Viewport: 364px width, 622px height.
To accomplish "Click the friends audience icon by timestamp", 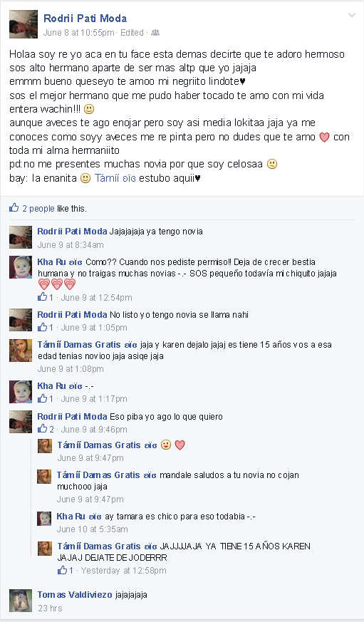I will [x=155, y=33].
